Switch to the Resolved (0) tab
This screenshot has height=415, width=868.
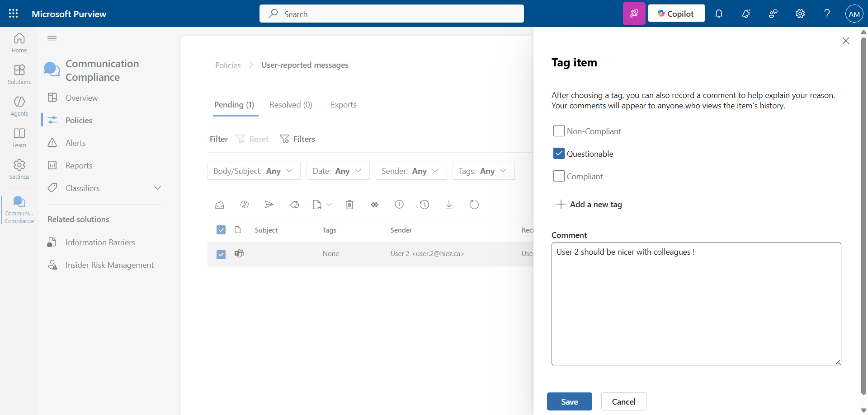point(291,105)
